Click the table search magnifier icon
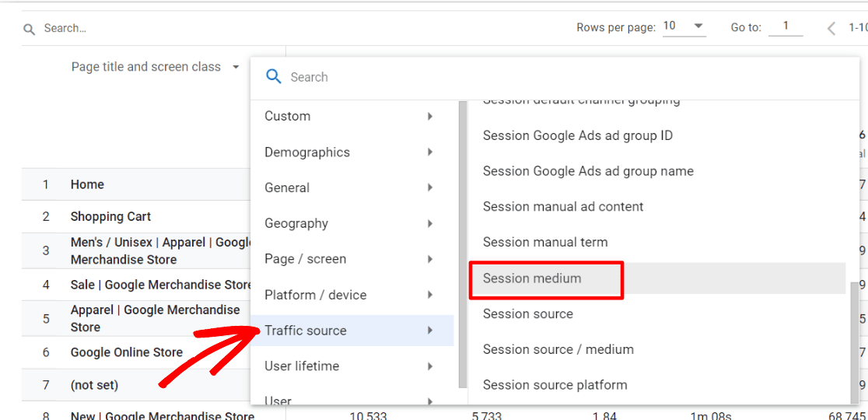Screen dimensions: 868x420 point(30,30)
